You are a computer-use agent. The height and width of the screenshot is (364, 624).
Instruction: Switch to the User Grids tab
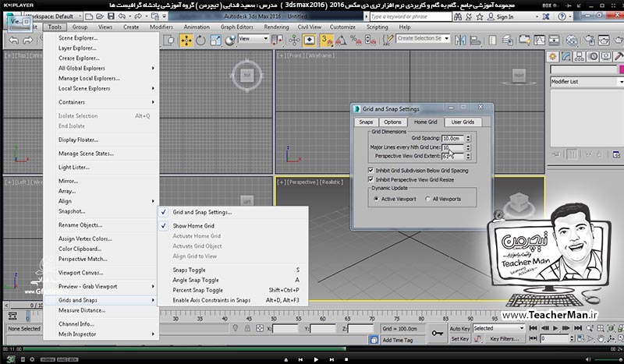coord(463,122)
